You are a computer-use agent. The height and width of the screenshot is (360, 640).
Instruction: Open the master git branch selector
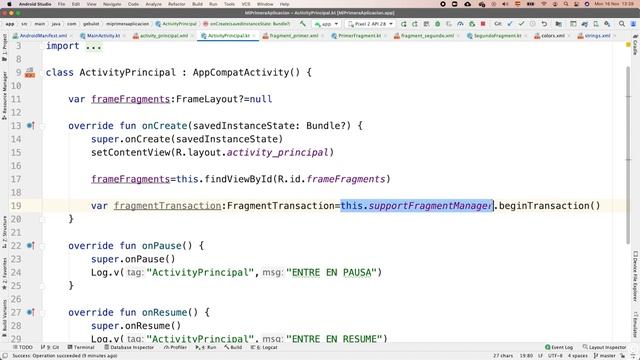604,356
